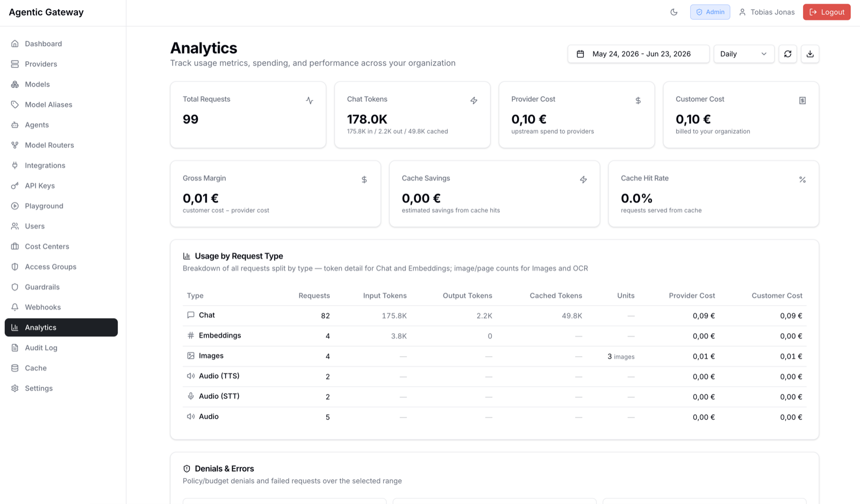
Task: Click the Playground play icon
Action: coord(15,206)
